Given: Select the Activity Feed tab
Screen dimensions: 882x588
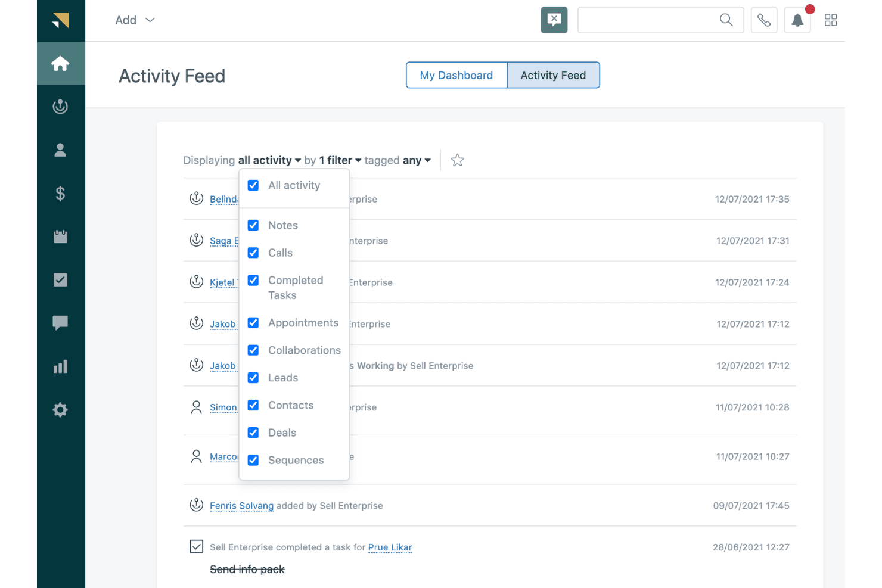Looking at the screenshot, I should pos(553,75).
